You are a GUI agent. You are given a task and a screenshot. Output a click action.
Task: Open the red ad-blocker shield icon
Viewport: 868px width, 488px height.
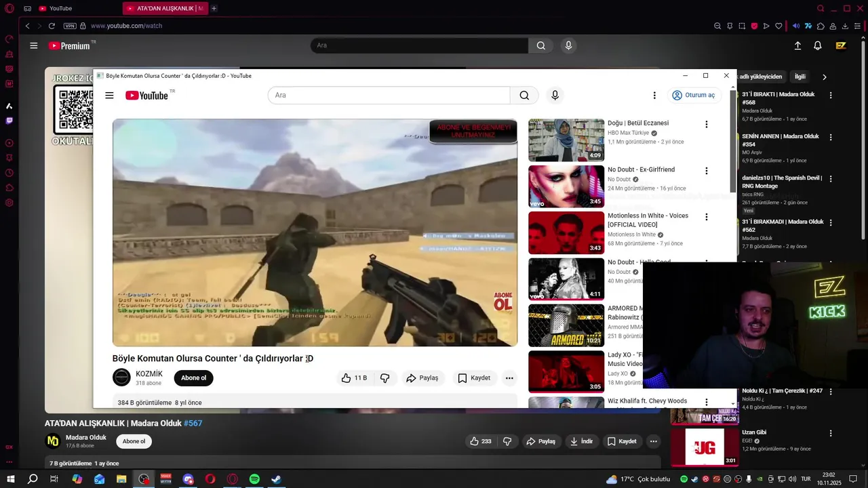point(754,26)
